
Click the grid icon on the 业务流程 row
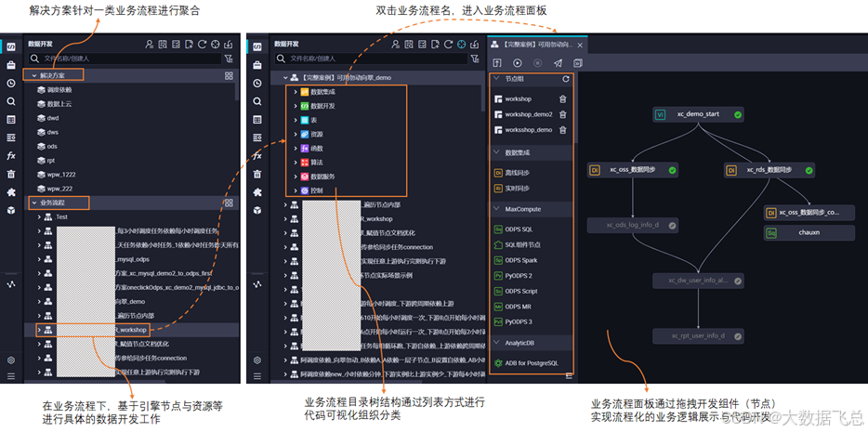229,203
